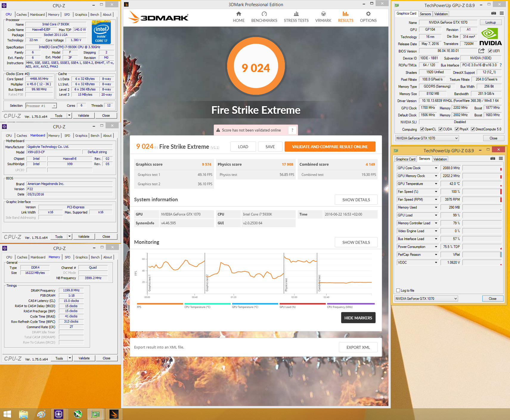
Task: Click the SAVE button in 3DMark
Action: [x=270, y=147]
